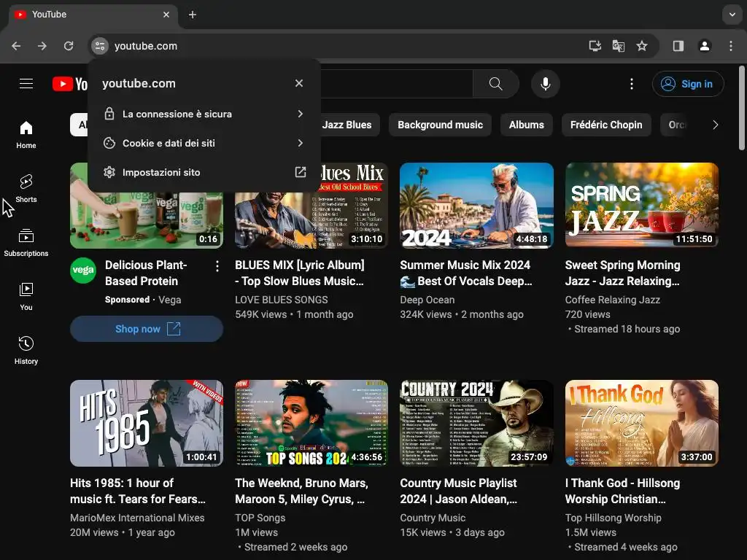Start voice search with the microphone
747x560 pixels.
[x=546, y=84]
